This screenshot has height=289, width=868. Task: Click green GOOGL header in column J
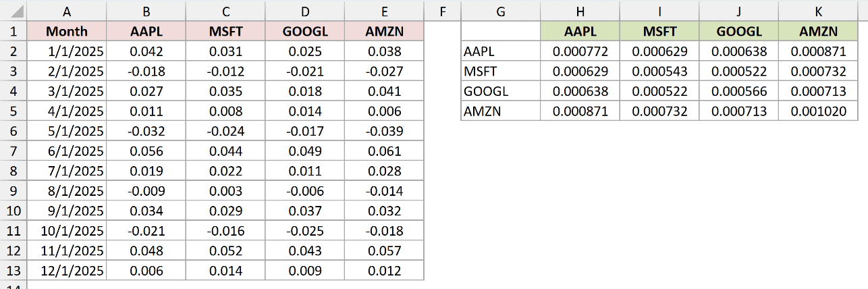[738, 31]
